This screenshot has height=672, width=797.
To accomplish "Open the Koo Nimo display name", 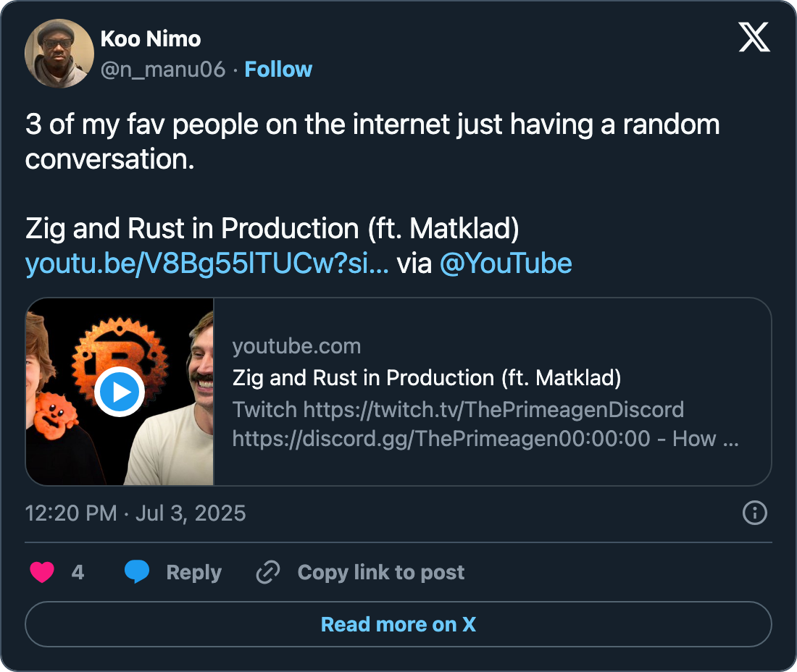I will (151, 38).
